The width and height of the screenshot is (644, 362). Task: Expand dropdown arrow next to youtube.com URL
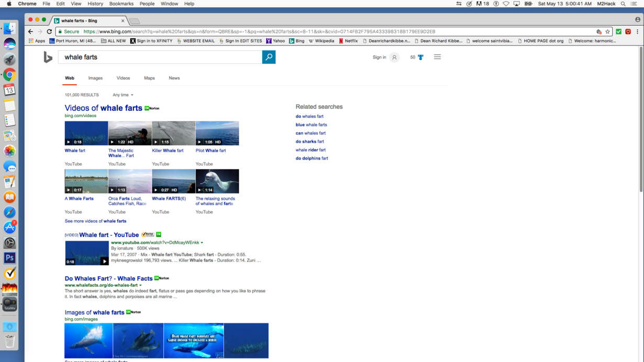(x=202, y=243)
